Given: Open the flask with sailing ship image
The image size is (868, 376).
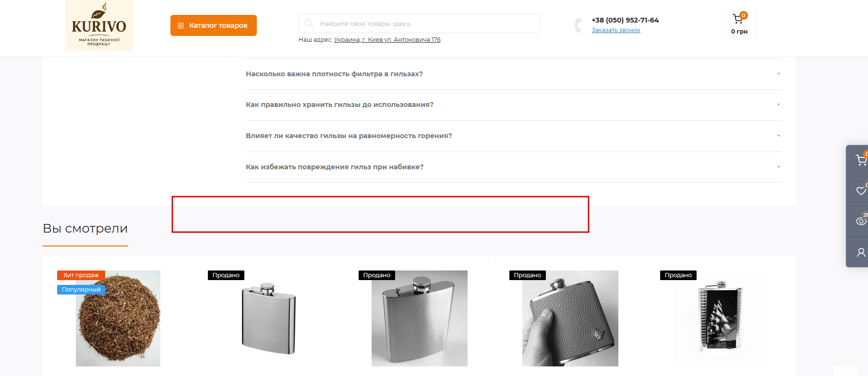Looking at the screenshot, I should 721,318.
